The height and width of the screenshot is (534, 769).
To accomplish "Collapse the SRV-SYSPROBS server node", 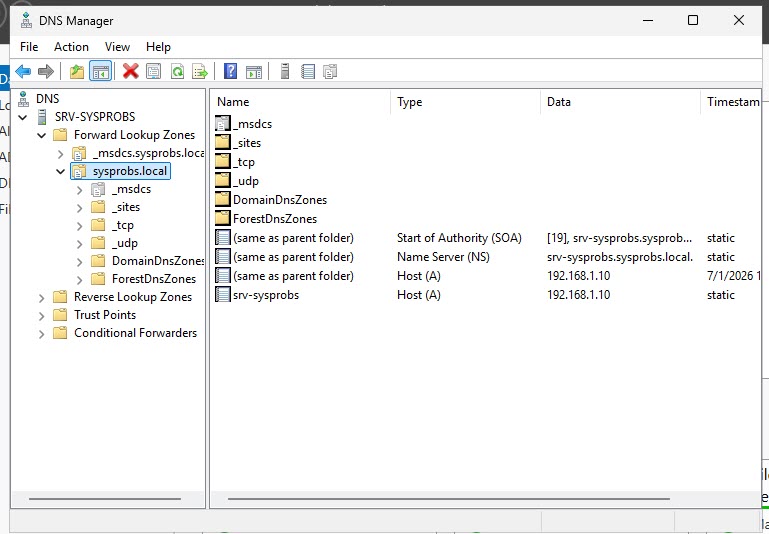I will 23,117.
